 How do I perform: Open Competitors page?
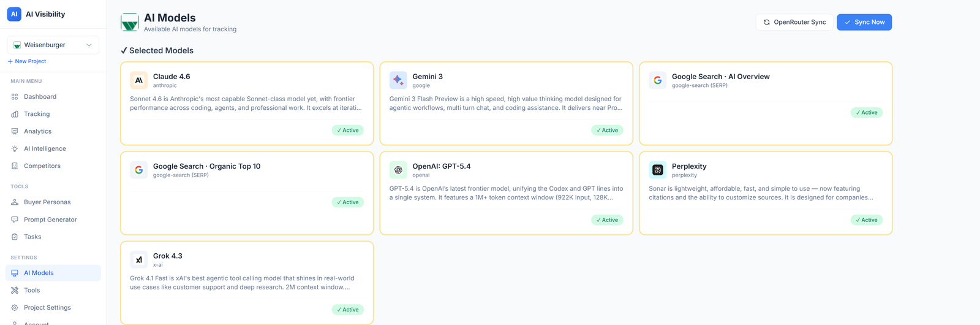(53, 166)
